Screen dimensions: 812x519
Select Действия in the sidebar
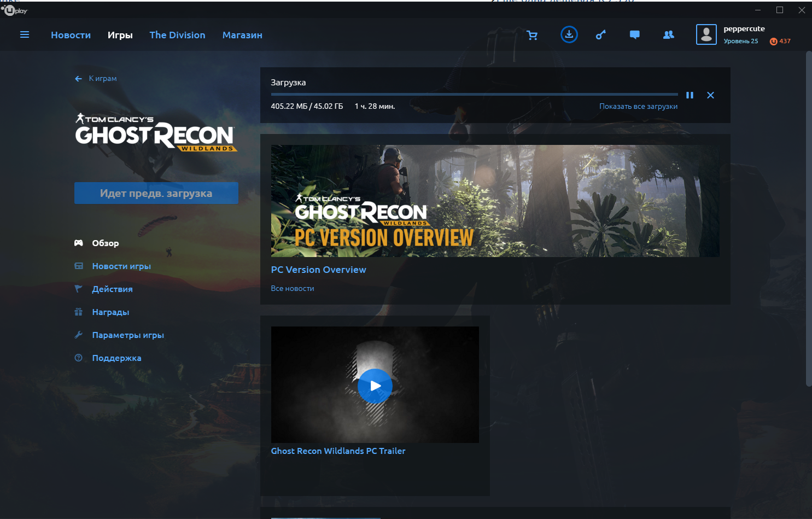coord(112,289)
